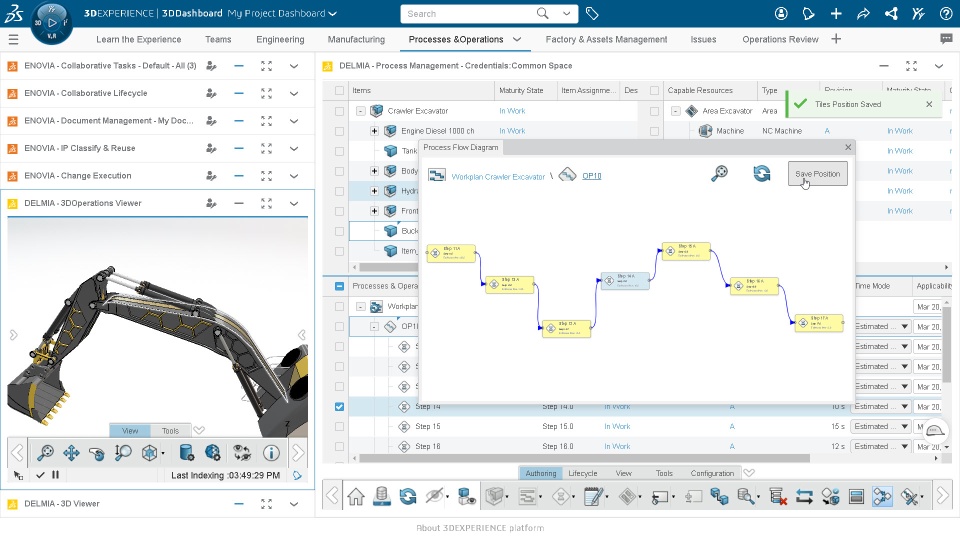Image resolution: width=960 pixels, height=540 pixels.
Task: Open the tag icon next to the search bar
Action: 592,13
